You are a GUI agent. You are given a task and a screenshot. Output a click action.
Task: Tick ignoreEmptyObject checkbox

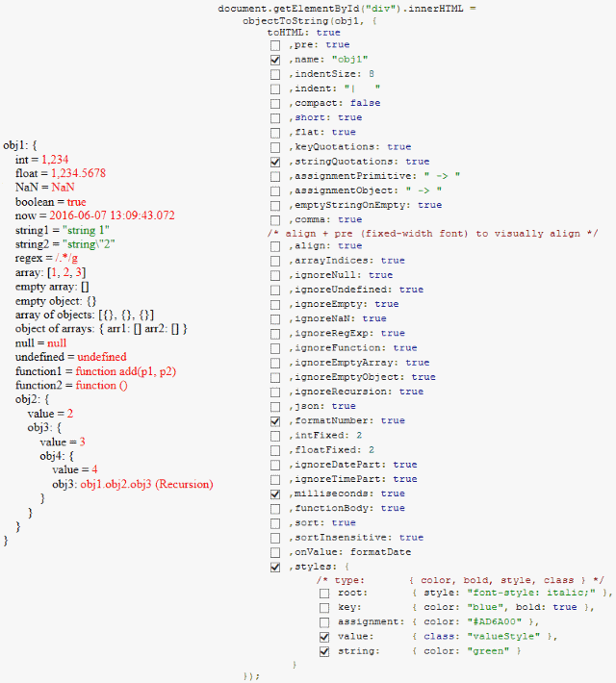coord(275,378)
